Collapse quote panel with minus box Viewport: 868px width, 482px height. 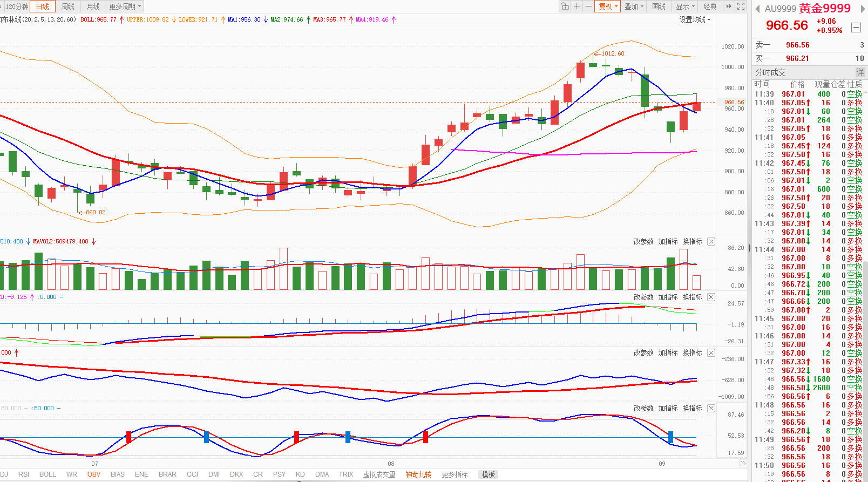(856, 27)
